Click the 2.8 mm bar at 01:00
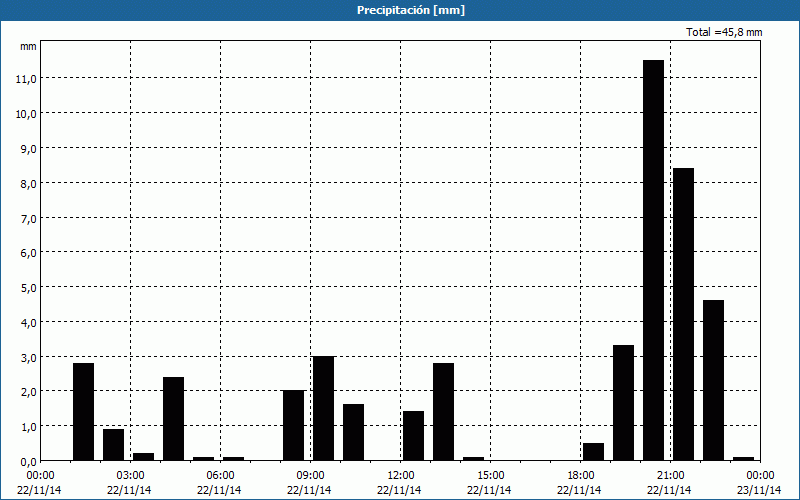Viewport: 800px width, 500px height. (84, 412)
